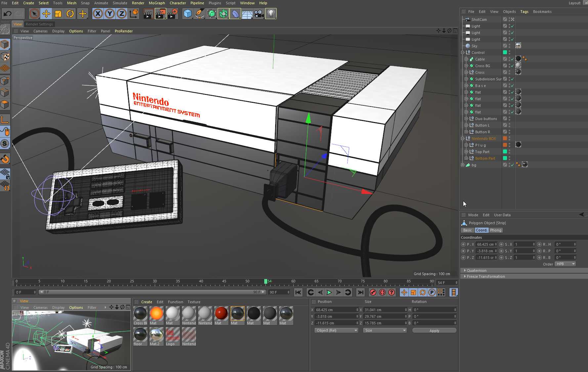The image size is (588, 372).
Task: Click the Undo arrow icon
Action: coord(7,14)
